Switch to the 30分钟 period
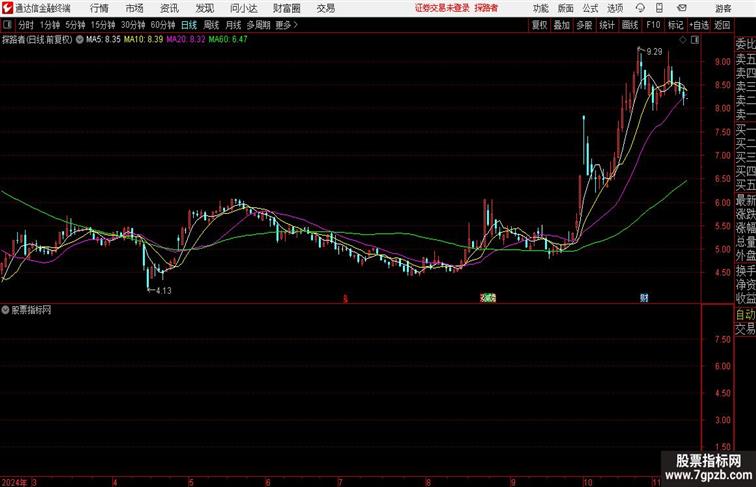 pyautogui.click(x=133, y=25)
